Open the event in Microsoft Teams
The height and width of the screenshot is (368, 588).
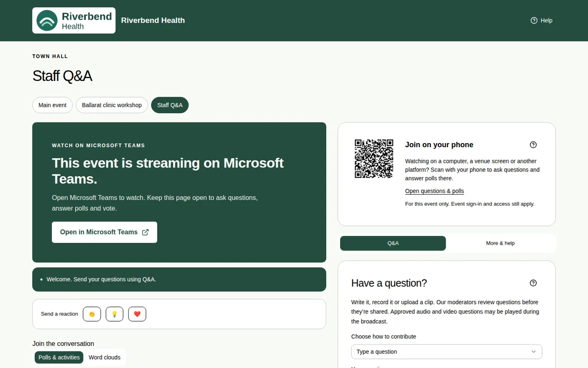104,232
